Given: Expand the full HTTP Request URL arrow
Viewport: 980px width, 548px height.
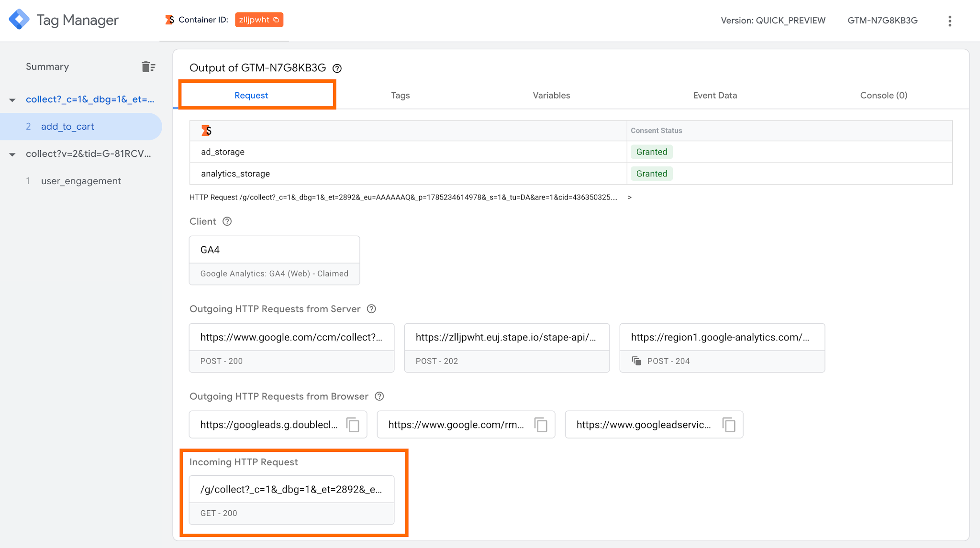Looking at the screenshot, I should tap(630, 197).
